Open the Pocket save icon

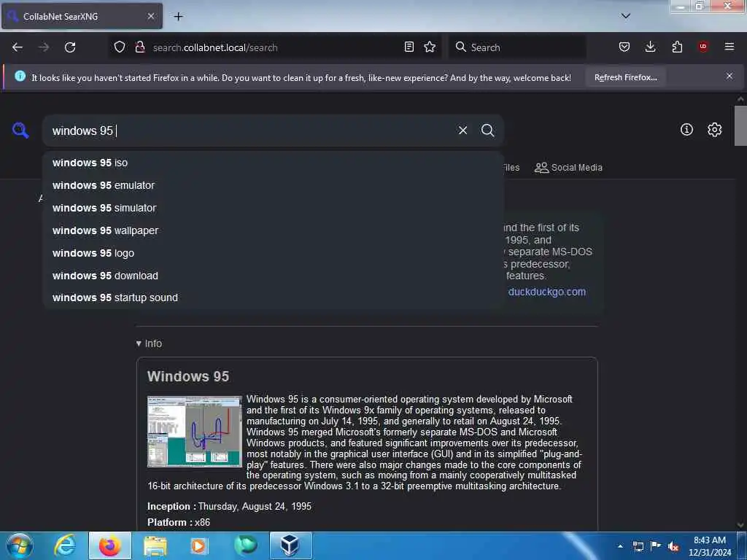[x=624, y=47]
